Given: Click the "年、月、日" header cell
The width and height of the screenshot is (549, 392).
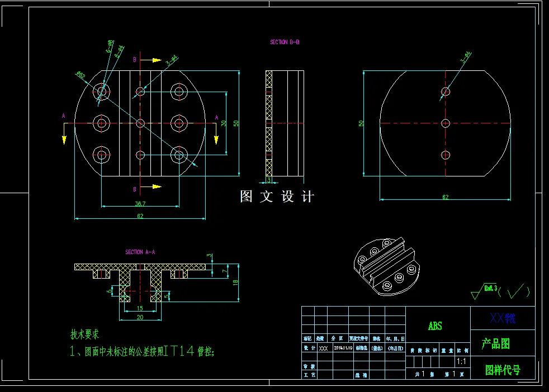Looking at the screenshot, I should point(395,338).
